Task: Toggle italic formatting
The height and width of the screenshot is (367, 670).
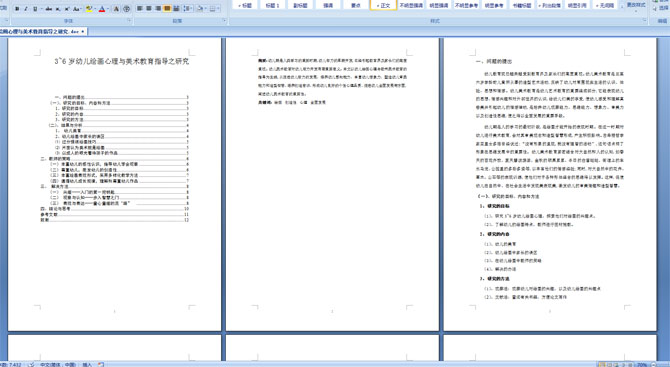Action: click(26, 9)
